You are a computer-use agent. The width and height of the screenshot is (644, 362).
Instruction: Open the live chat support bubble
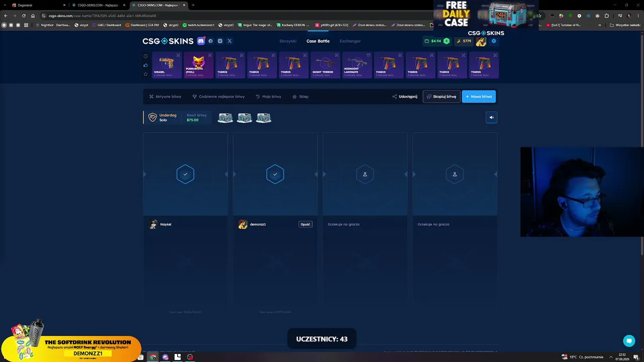pyautogui.click(x=629, y=341)
